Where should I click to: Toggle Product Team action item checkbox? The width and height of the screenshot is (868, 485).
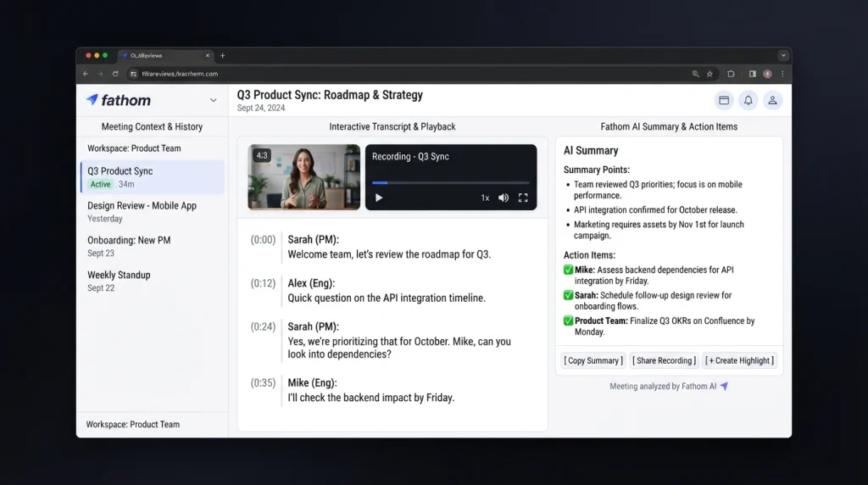coord(568,321)
